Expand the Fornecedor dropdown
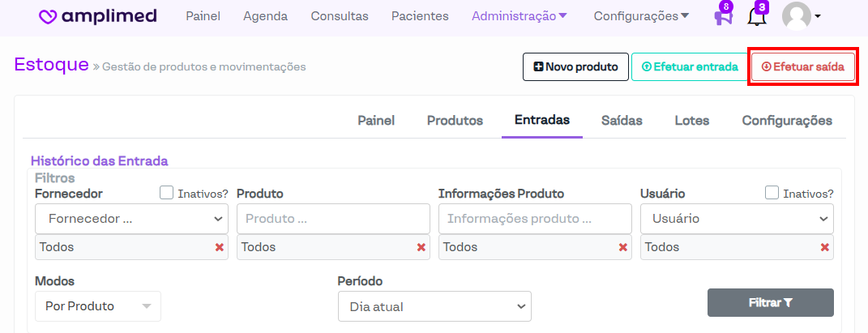This screenshot has height=333, width=868. [x=131, y=219]
